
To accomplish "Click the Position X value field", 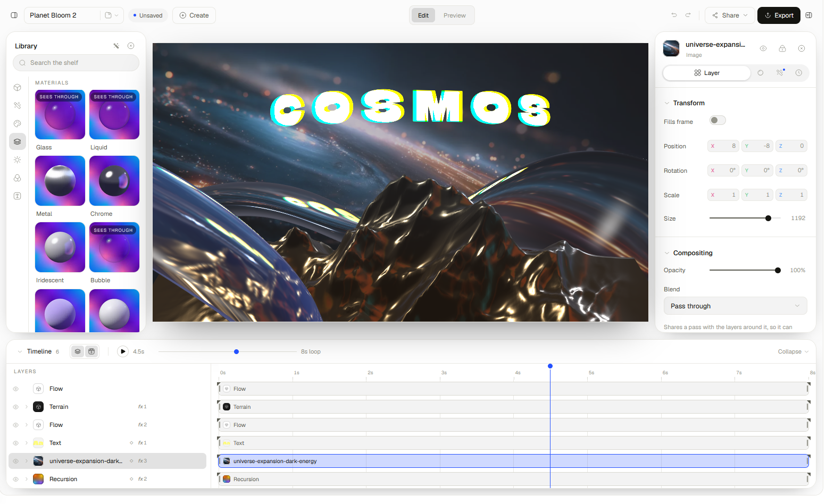I will click(723, 146).
